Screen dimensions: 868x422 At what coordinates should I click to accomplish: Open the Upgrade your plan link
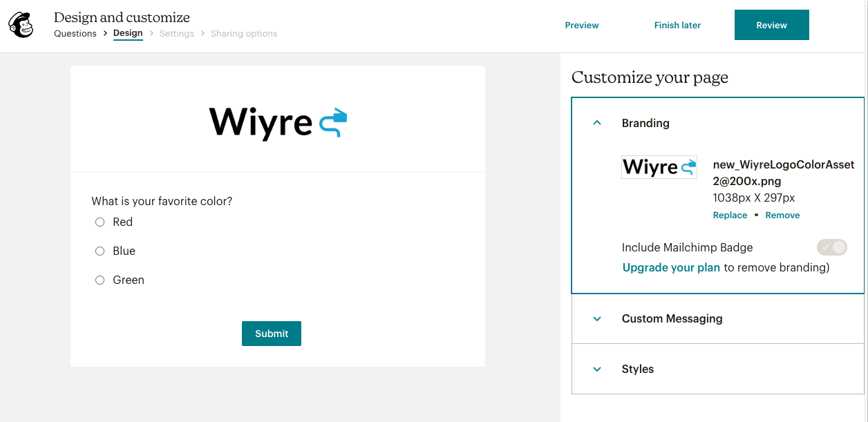(x=671, y=267)
